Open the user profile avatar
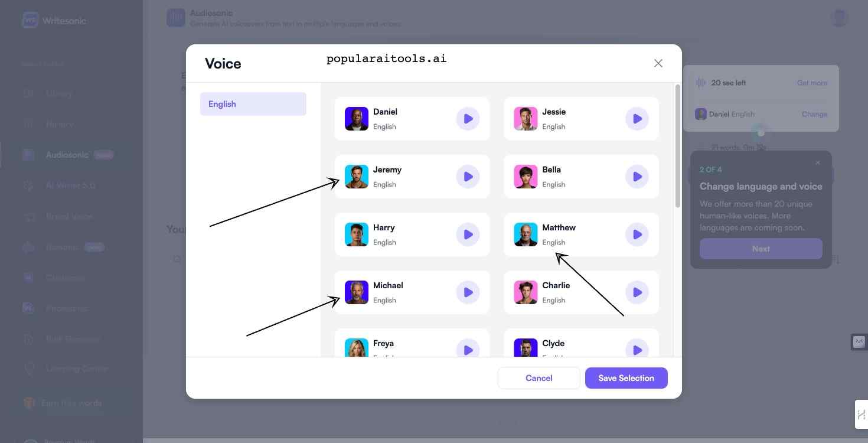Image resolution: width=868 pixels, height=443 pixels. coord(839,17)
